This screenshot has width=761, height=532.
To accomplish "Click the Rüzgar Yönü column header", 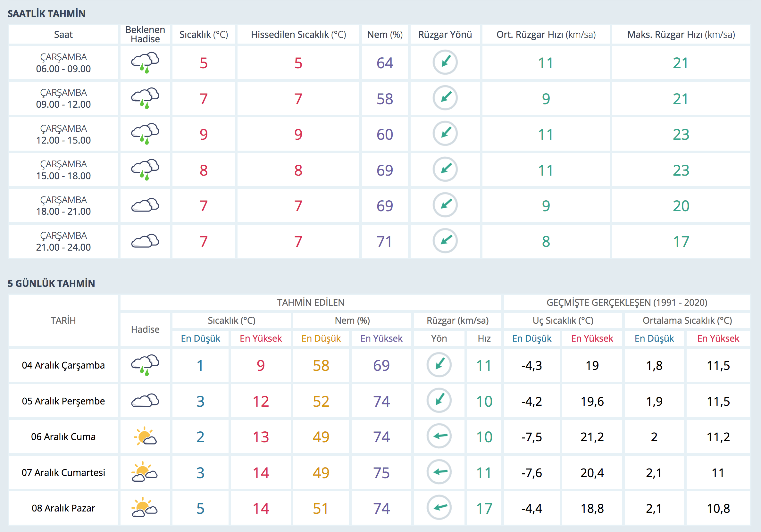I will (445, 35).
